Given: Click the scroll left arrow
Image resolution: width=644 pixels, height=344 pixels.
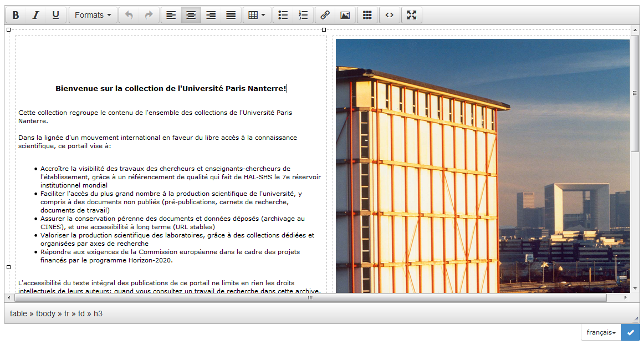Looking at the screenshot, I should tap(9, 297).
